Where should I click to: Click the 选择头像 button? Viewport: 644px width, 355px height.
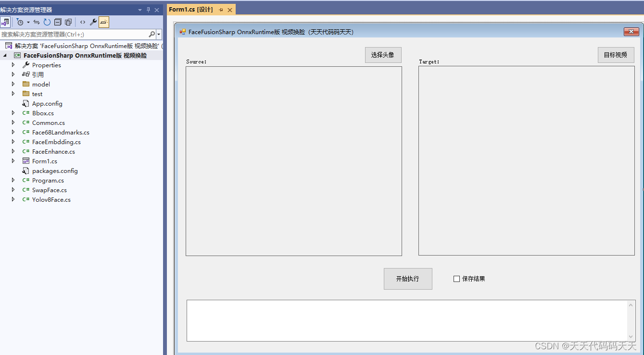coord(383,55)
